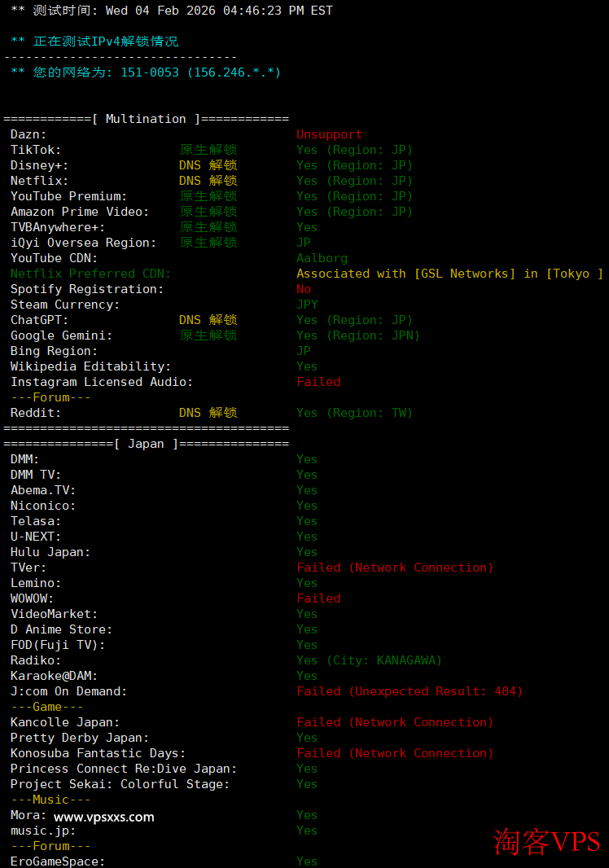Click the Yes (Region: JPN) Gemini result
609x868 pixels.
tap(357, 335)
